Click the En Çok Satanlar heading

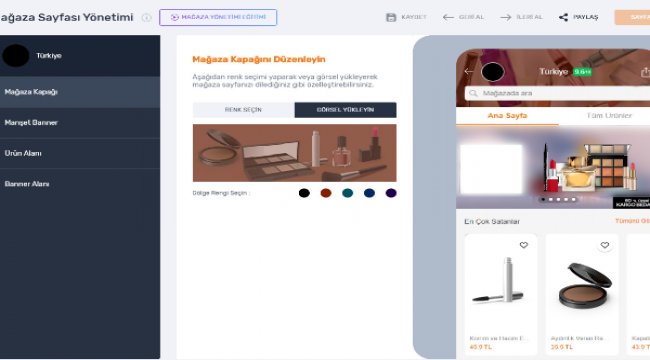tap(492, 221)
